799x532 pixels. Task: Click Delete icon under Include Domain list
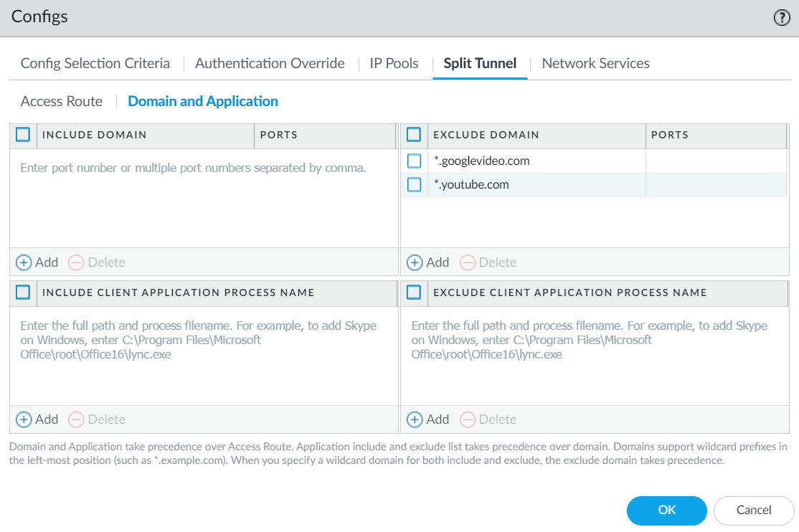point(76,262)
